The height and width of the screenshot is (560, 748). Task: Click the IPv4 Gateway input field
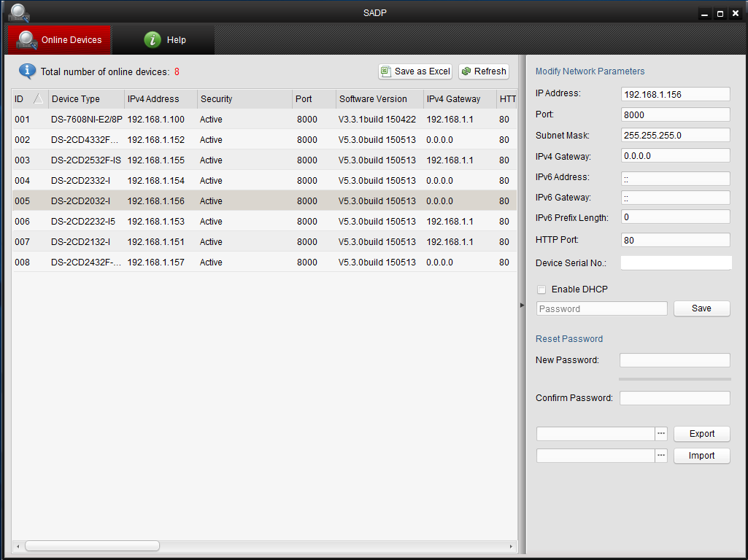pyautogui.click(x=675, y=155)
